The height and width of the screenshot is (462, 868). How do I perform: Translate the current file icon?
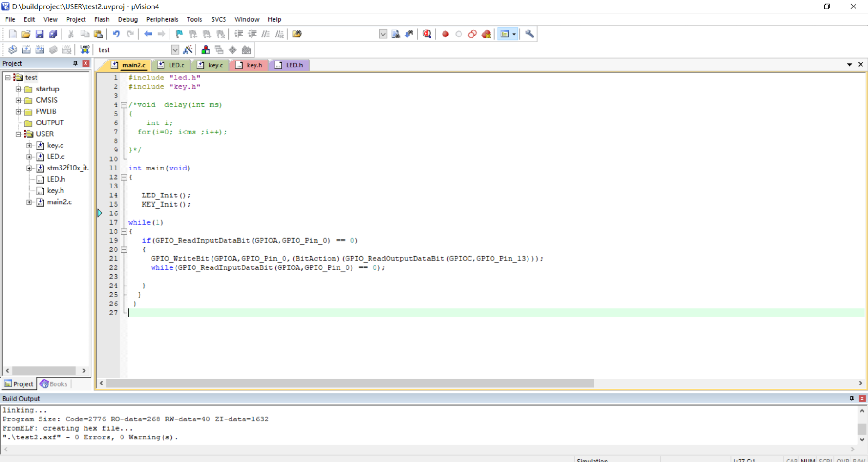(12, 49)
